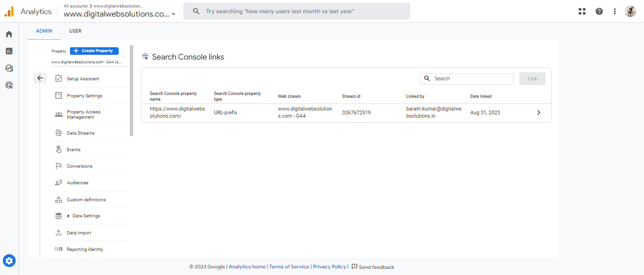This screenshot has height=275, width=644.
Task: Open the Reports bar chart icon
Action: tap(9, 51)
